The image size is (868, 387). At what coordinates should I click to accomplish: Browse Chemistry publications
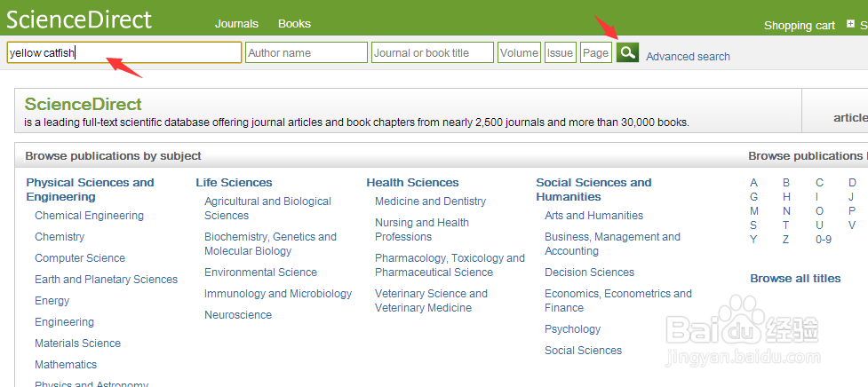click(x=60, y=237)
